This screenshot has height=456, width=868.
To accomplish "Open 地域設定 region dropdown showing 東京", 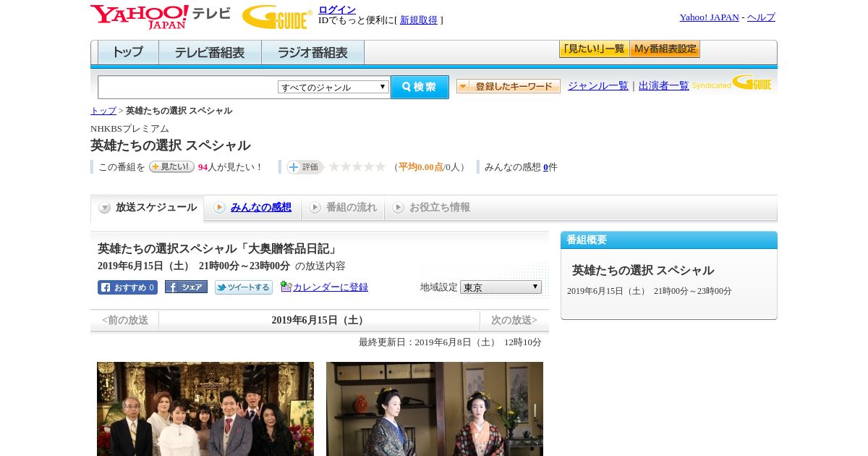I will click(x=501, y=287).
